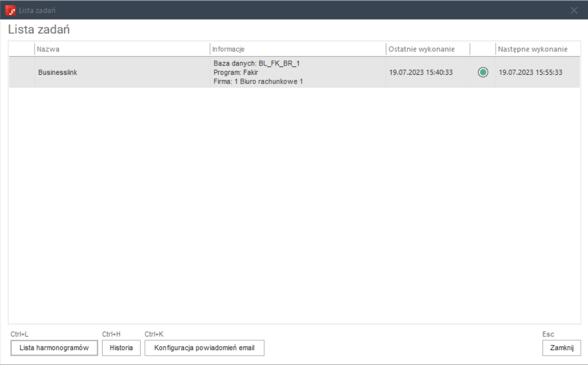Click the Informacje column header
Viewport: 588px width, 365px height.
click(298, 49)
